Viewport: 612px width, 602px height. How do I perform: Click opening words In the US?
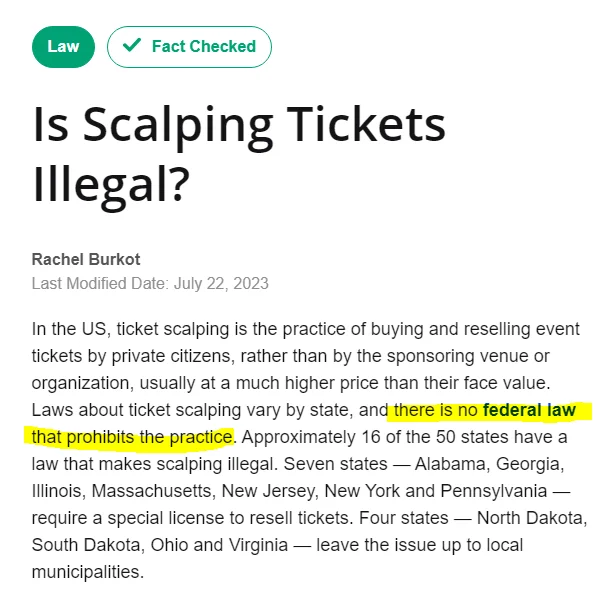pyautogui.click(x=69, y=329)
